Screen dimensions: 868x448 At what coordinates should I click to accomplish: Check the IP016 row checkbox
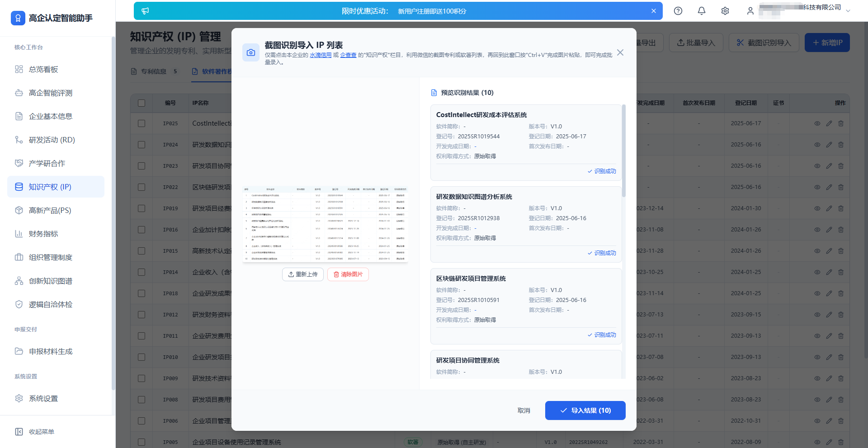[x=142, y=230]
